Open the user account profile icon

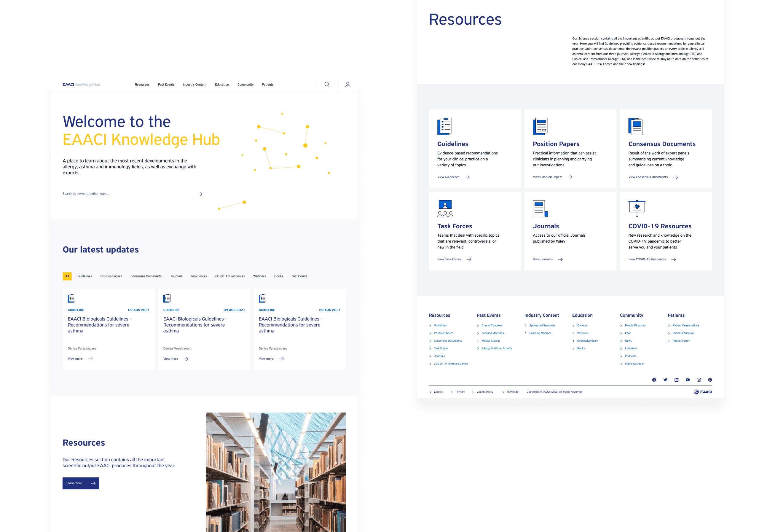click(x=347, y=84)
